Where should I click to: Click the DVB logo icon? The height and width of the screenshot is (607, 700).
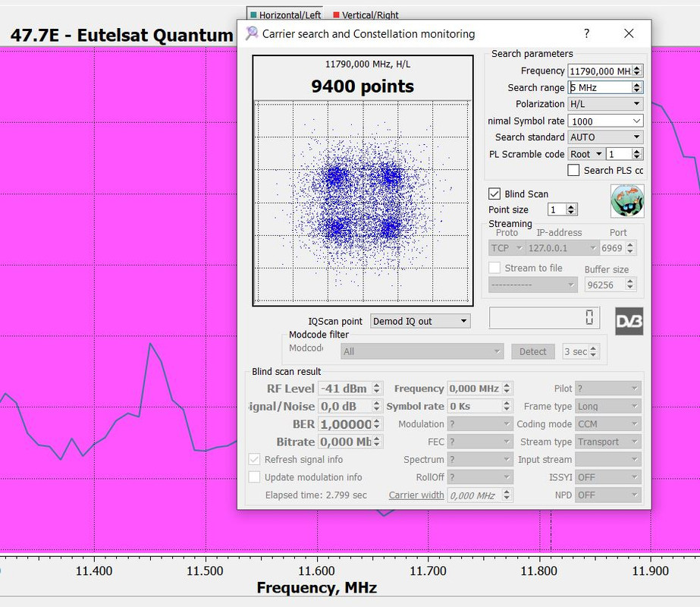(x=629, y=321)
